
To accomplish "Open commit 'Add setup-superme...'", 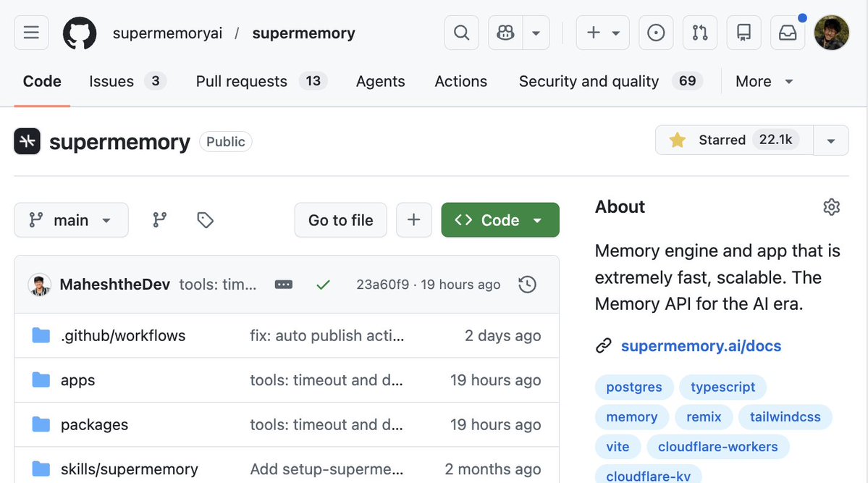I will pyautogui.click(x=326, y=469).
